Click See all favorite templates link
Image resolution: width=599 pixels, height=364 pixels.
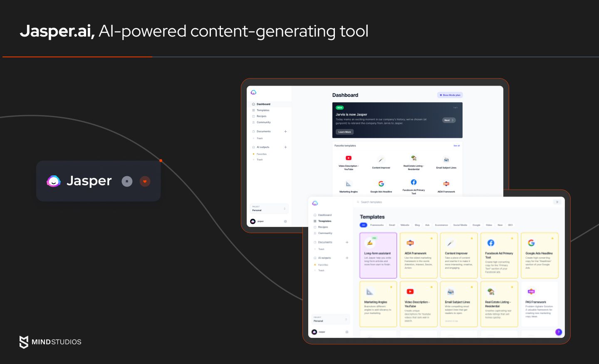coord(456,146)
